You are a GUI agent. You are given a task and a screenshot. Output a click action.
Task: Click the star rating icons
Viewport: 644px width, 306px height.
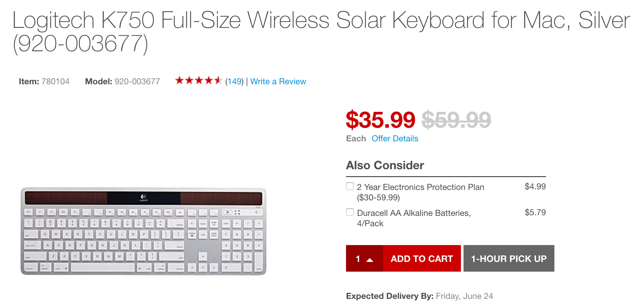pos(198,81)
